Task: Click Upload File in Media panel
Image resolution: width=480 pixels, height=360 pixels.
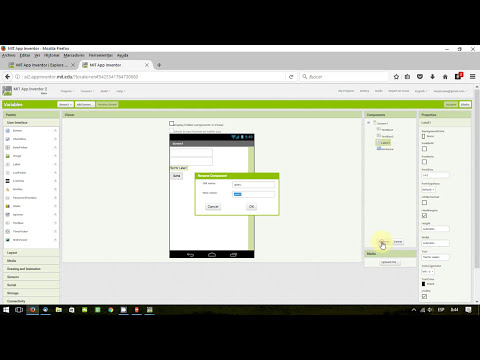Action: (389, 262)
